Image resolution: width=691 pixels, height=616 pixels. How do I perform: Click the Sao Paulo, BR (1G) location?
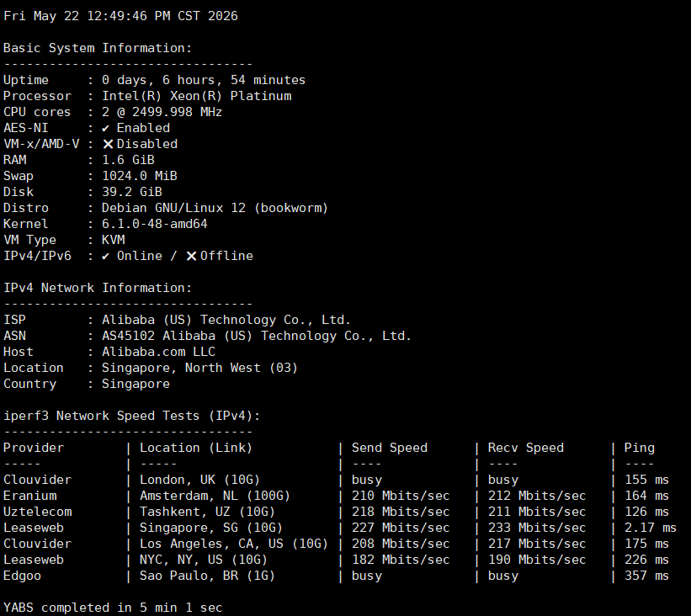207,576
